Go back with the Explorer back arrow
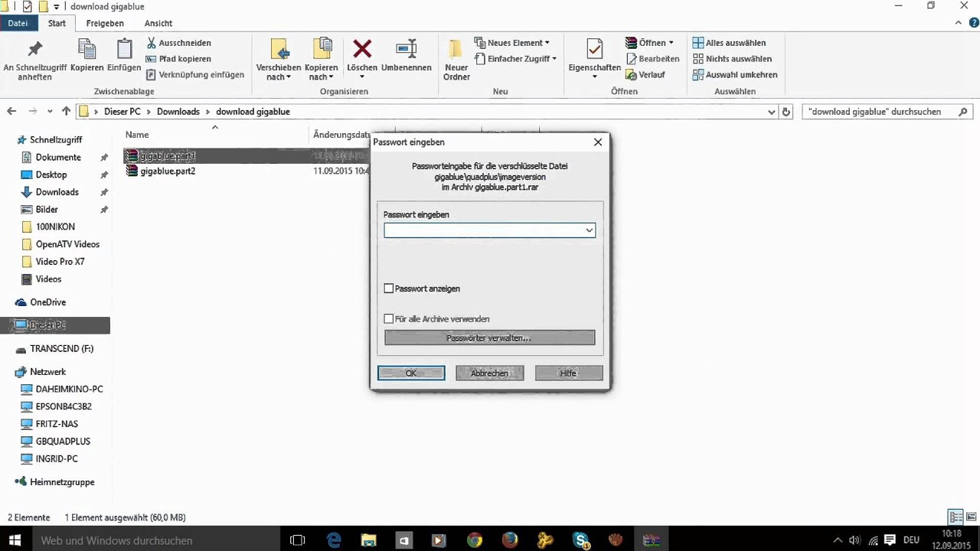This screenshot has height=551, width=980. 11,112
